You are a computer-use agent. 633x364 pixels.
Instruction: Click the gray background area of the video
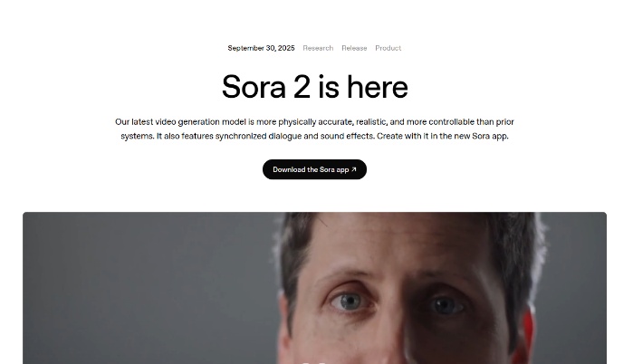(x=145, y=286)
